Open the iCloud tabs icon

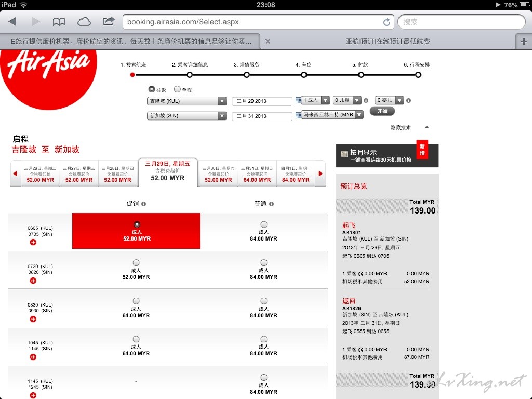point(84,22)
